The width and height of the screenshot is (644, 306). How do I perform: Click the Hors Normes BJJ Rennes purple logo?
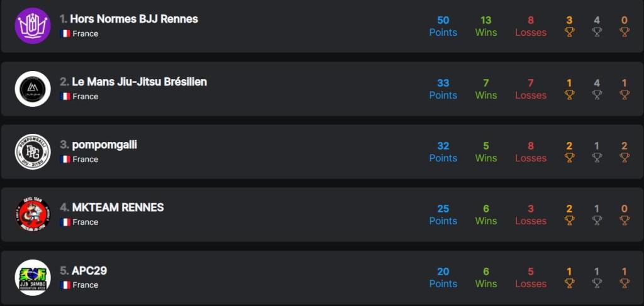33,26
